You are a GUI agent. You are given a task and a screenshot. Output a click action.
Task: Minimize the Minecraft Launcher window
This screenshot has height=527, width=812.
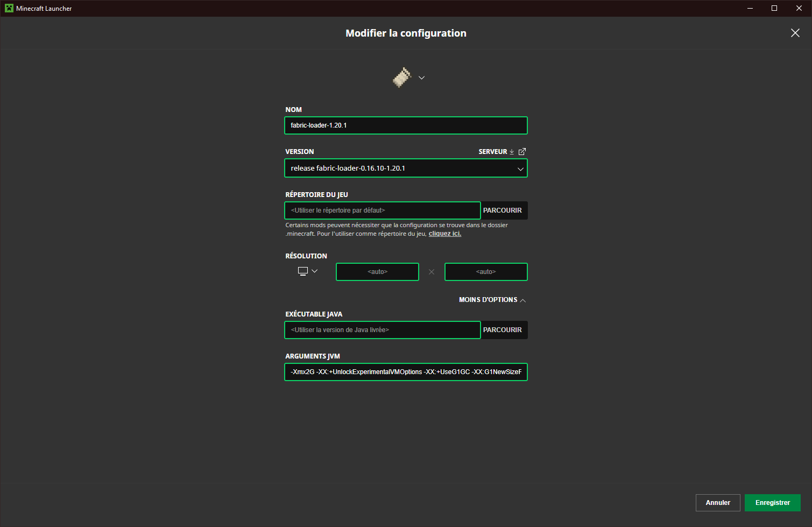click(x=750, y=8)
